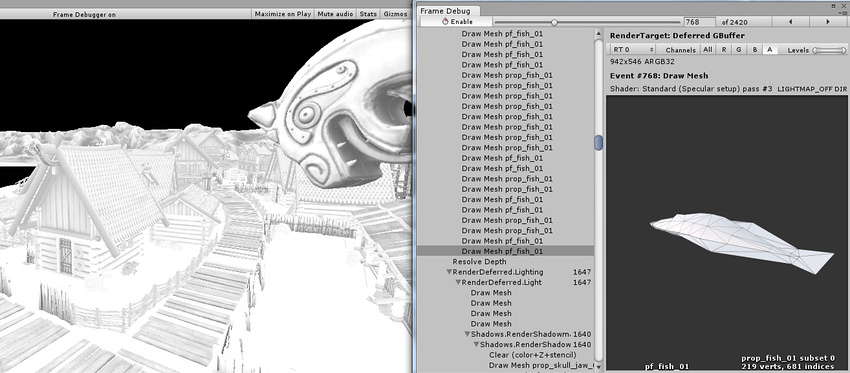Collapse the RenderDeferred.Lighting group
The height and width of the screenshot is (373, 850).
pos(449,272)
